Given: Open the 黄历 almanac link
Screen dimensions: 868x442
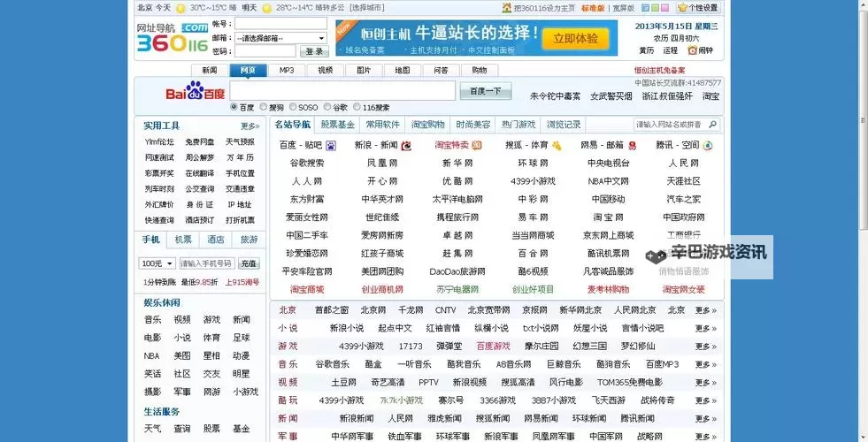Looking at the screenshot, I should (647, 50).
